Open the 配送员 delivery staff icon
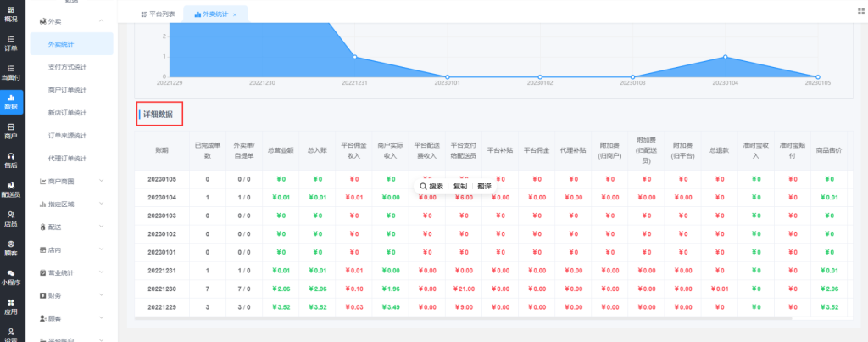This screenshot has height=342, width=868. [11, 189]
